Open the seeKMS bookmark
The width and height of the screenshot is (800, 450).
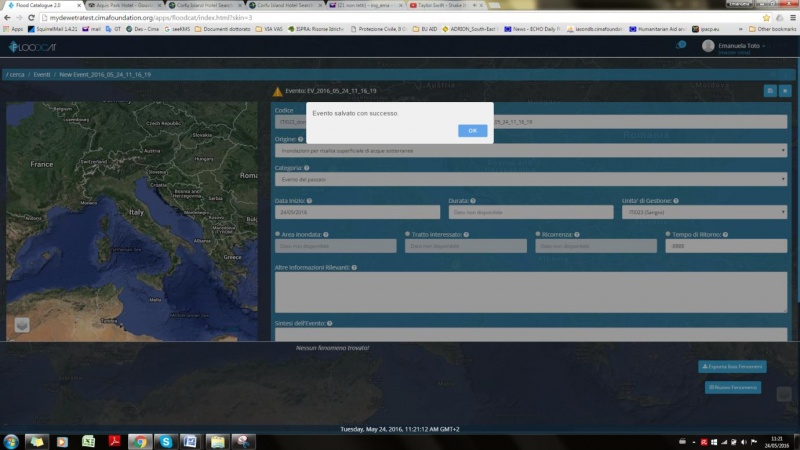pos(177,29)
